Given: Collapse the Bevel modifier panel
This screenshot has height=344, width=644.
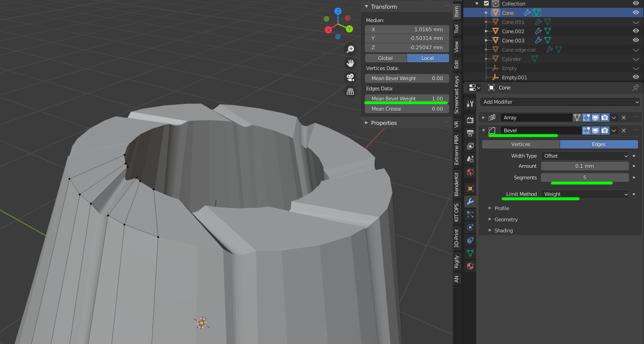Looking at the screenshot, I should [x=484, y=130].
